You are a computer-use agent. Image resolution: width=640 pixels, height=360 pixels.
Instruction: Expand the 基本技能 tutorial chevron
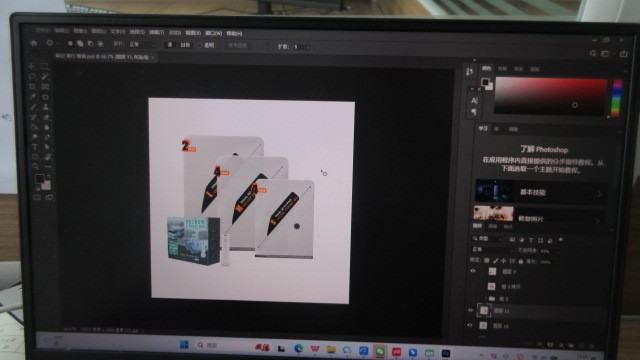[x=599, y=193]
